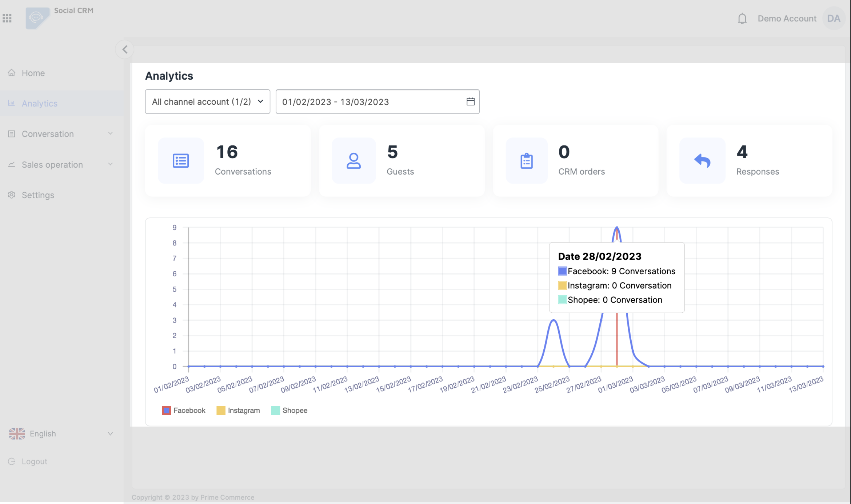Toggle Facebook series in chart legend
Screen dimensions: 851x504
point(184,411)
